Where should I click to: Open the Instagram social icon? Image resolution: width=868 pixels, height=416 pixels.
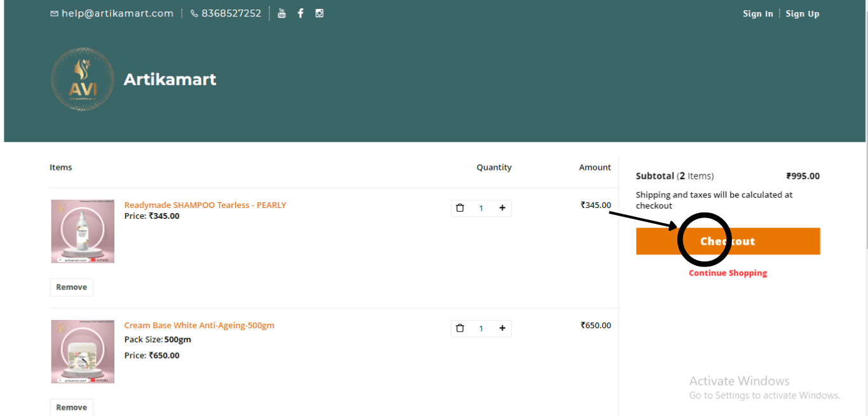320,13
